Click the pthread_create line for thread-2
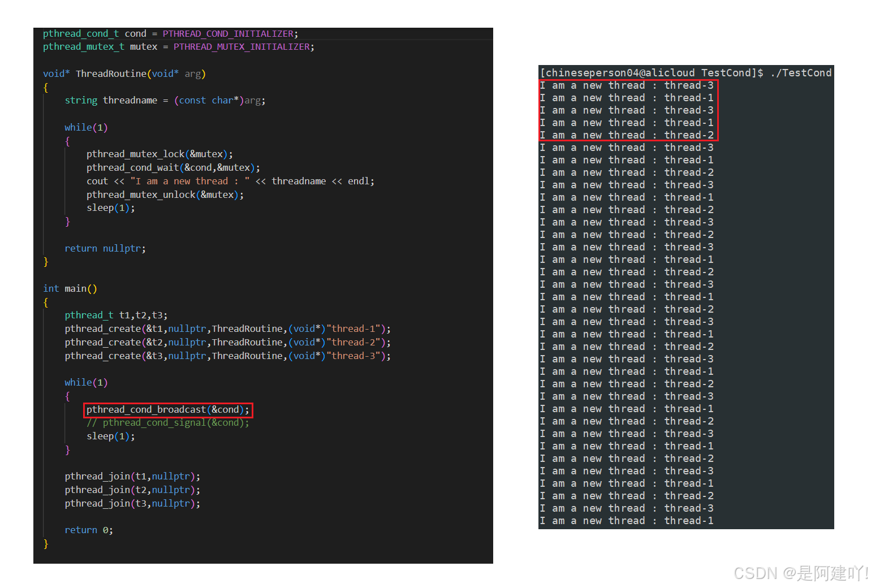871x588 pixels. click(227, 343)
